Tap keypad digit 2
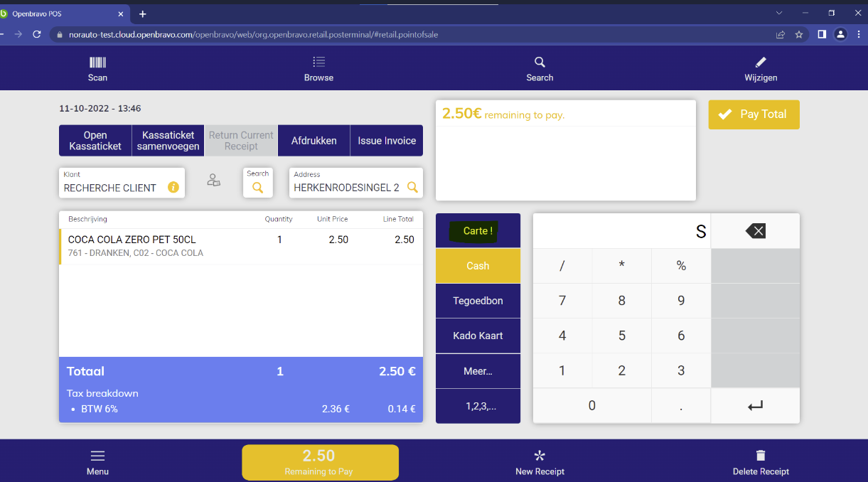 (x=622, y=370)
